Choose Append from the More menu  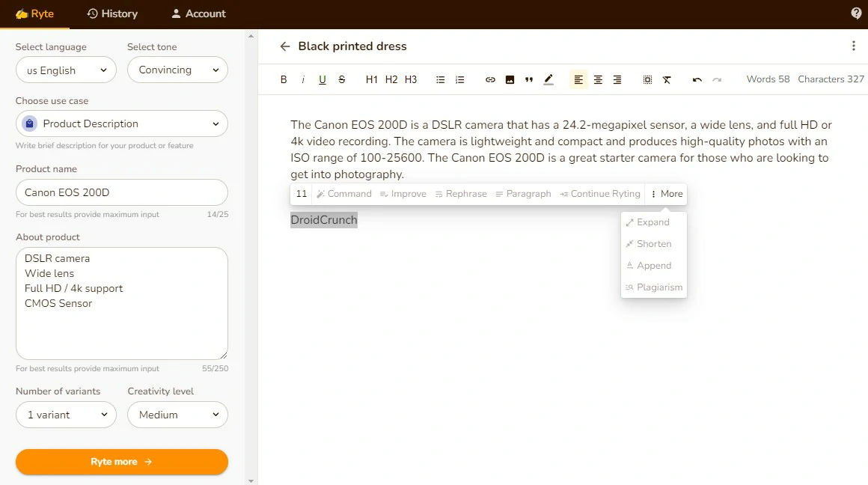pyautogui.click(x=653, y=265)
